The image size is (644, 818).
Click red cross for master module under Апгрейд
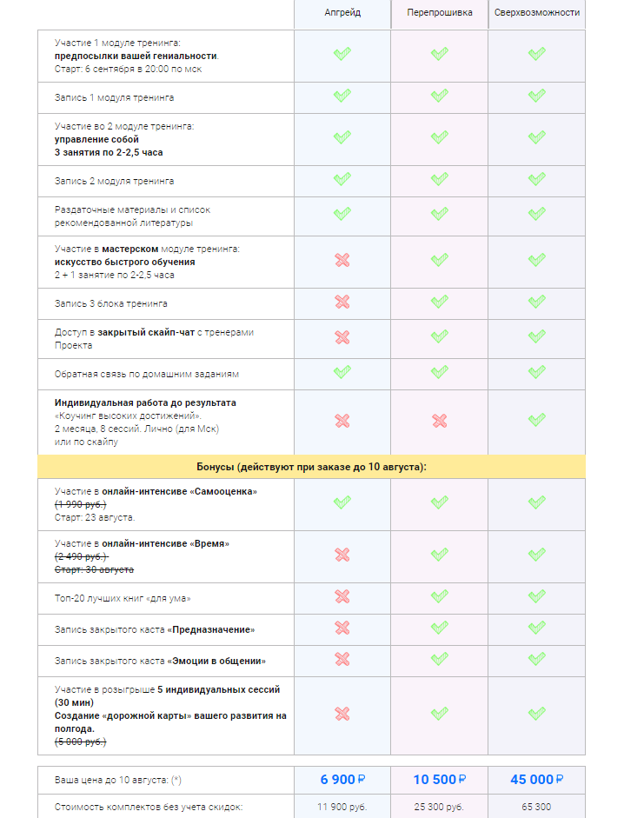(x=342, y=261)
